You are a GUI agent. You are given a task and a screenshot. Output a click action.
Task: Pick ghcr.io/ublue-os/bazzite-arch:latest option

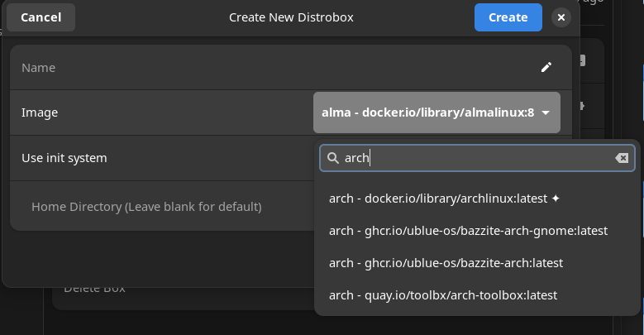tap(446, 263)
